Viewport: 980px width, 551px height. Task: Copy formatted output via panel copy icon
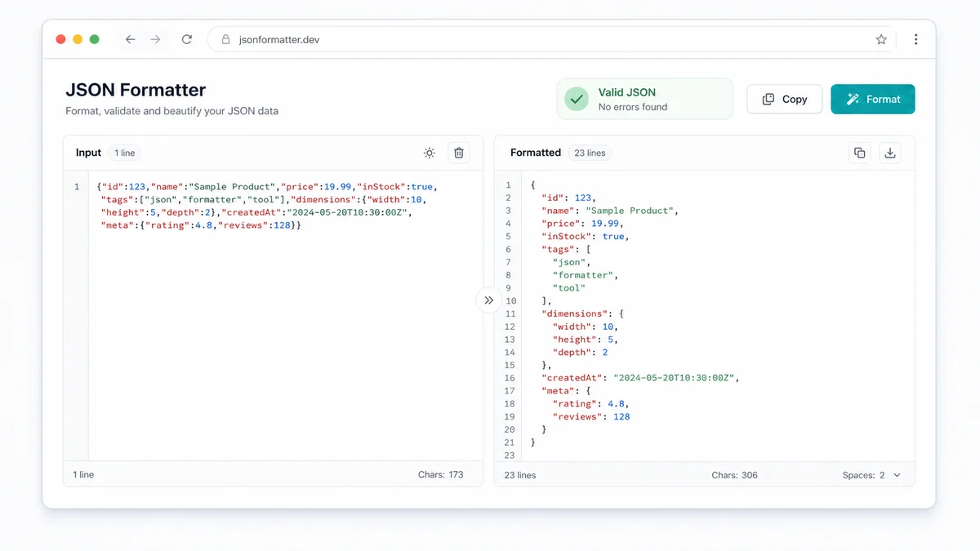click(x=860, y=153)
